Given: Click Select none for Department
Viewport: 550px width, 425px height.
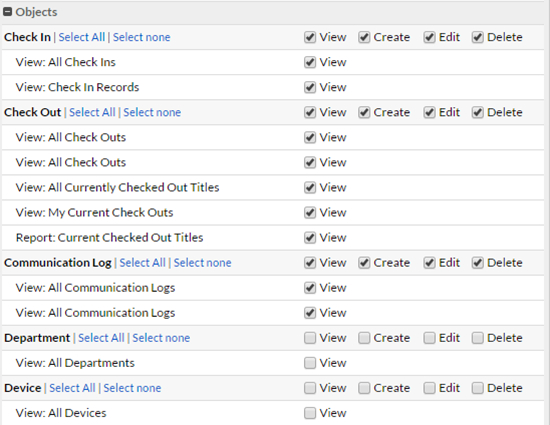Looking at the screenshot, I should coord(161,338).
